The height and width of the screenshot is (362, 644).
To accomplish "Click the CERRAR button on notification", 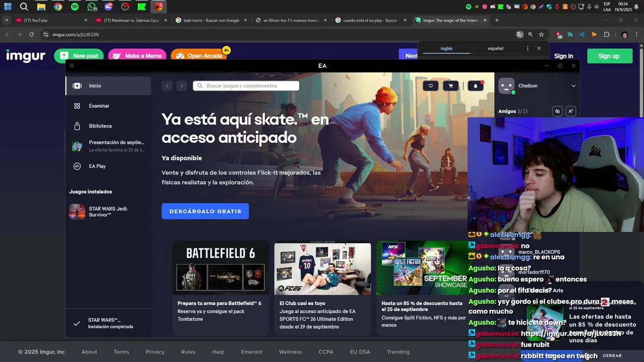I will pos(612,356).
